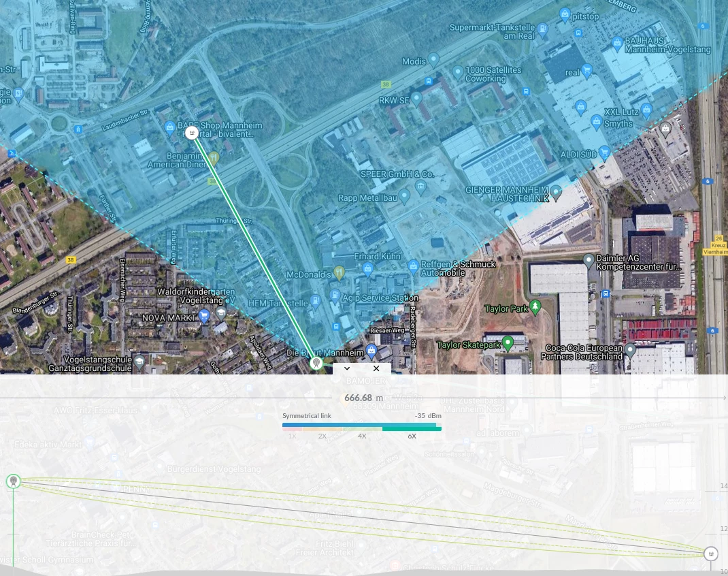This screenshot has height=576, width=728.
Task: Click the 2X capacity marker
Action: pyautogui.click(x=322, y=436)
